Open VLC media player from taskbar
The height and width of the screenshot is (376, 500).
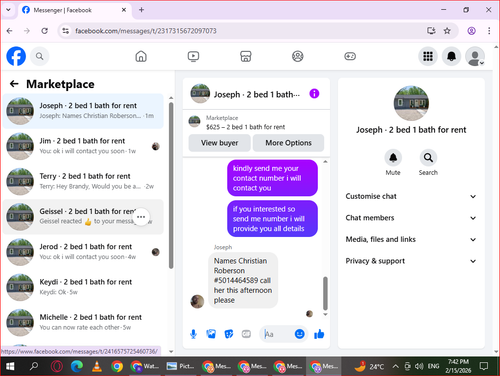(x=97, y=366)
